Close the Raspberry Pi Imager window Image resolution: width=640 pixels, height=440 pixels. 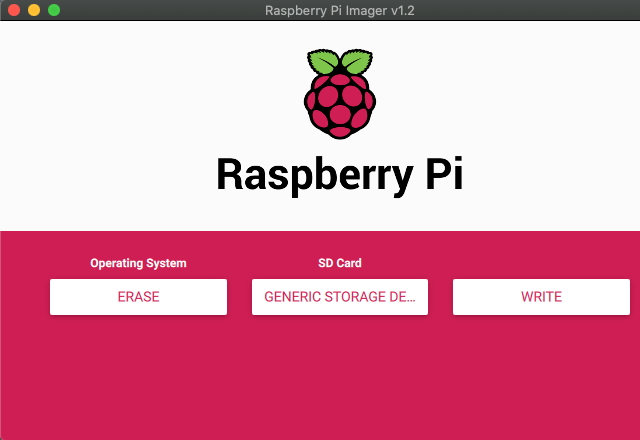[14, 10]
